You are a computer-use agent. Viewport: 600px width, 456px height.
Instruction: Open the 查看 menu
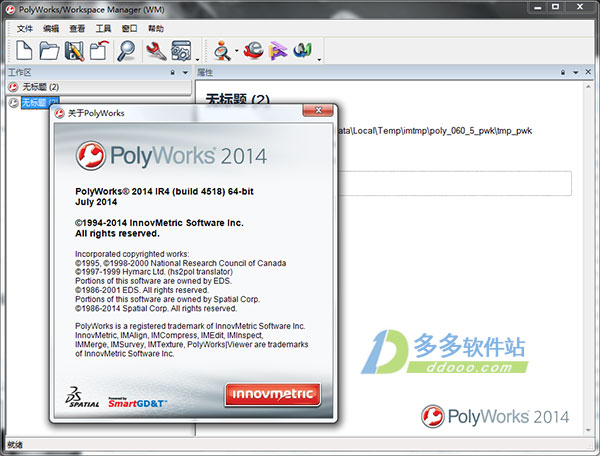77,29
